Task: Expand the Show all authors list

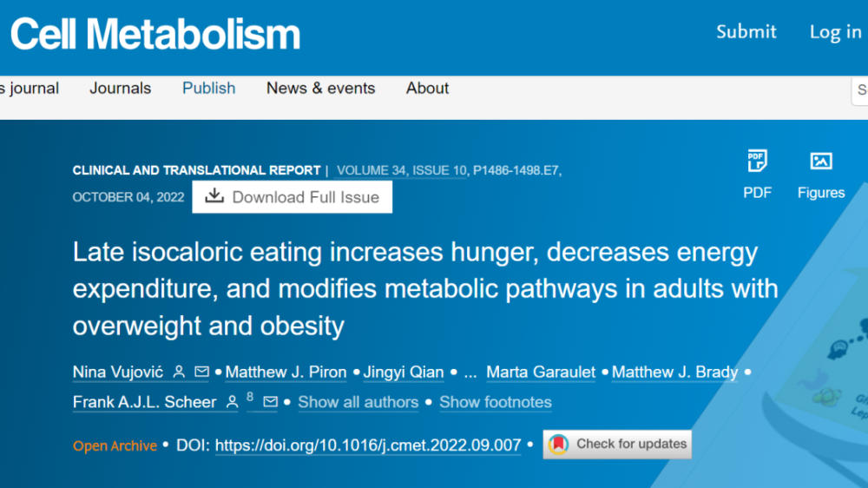Action: click(x=358, y=402)
